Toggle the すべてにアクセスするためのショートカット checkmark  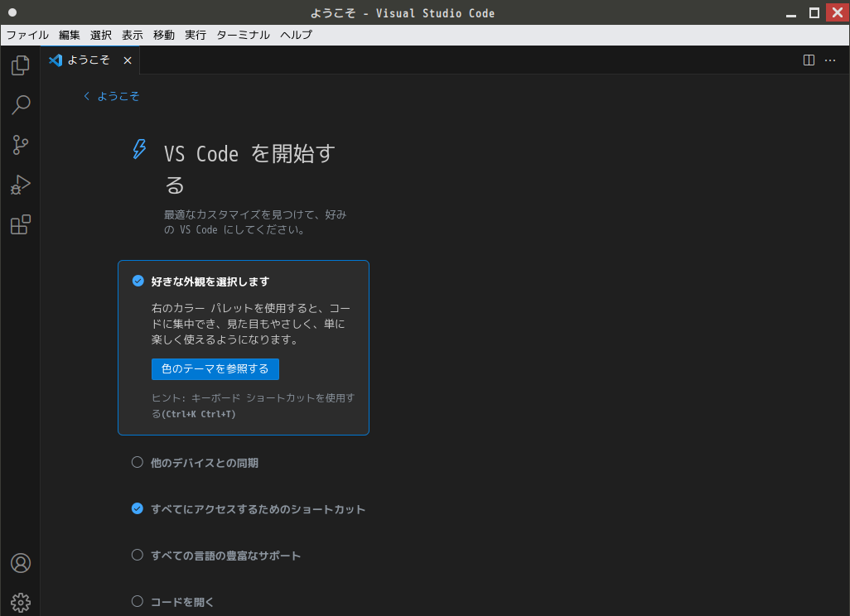[138, 508]
